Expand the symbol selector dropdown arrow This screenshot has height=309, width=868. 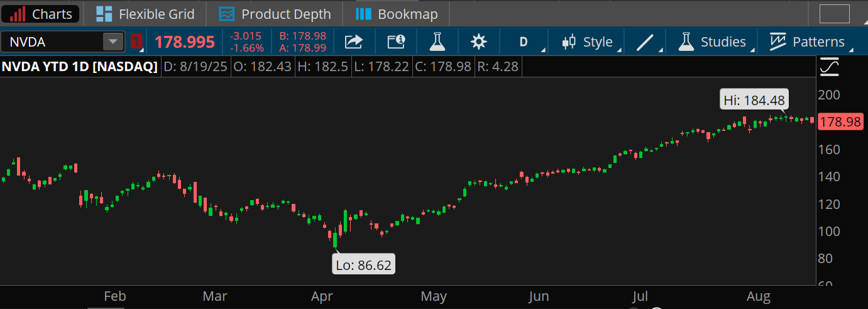pyautogui.click(x=113, y=42)
